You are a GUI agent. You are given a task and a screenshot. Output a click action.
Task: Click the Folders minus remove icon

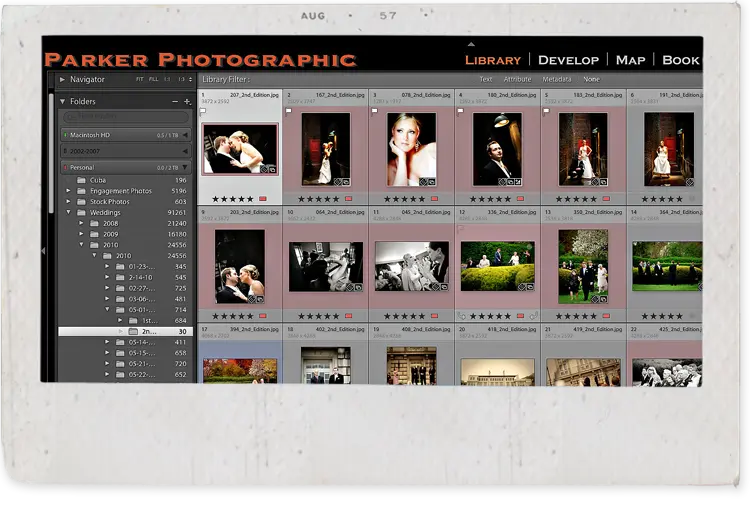coord(175,101)
